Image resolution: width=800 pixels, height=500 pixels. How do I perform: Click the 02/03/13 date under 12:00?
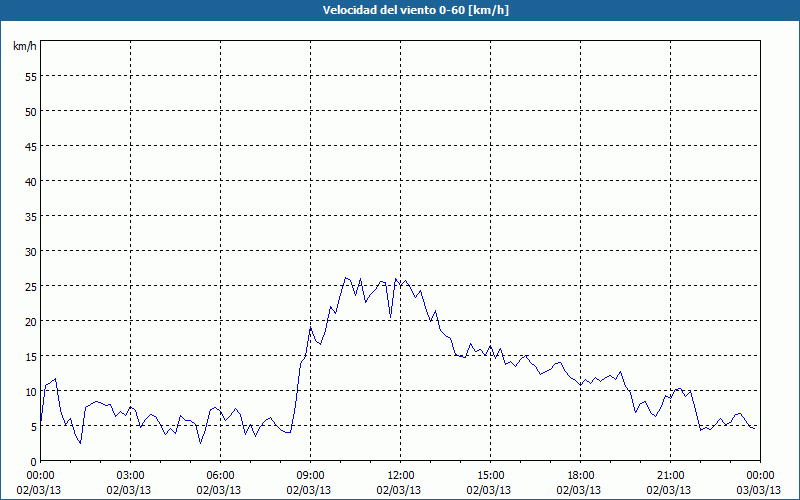coord(398,490)
